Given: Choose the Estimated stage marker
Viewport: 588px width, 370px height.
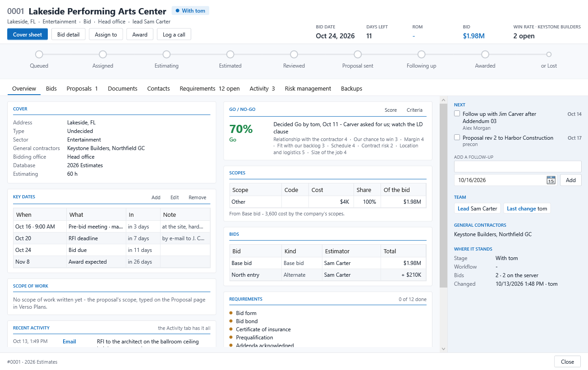Looking at the screenshot, I should (x=230, y=55).
